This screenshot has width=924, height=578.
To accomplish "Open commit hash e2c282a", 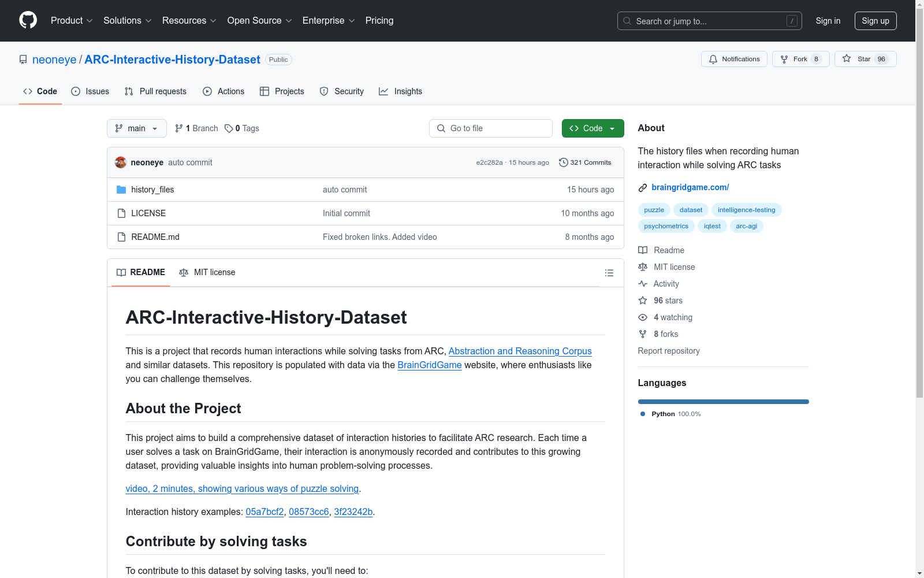I will [489, 162].
